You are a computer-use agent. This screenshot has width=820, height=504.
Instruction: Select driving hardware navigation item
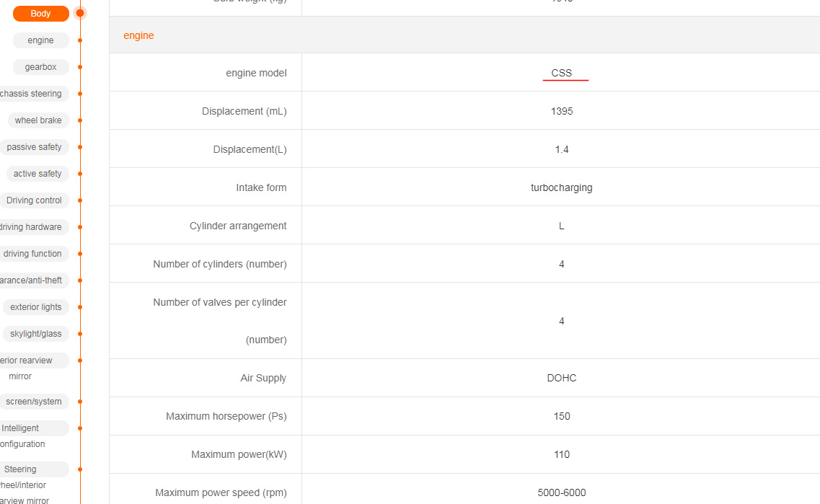coord(31,227)
